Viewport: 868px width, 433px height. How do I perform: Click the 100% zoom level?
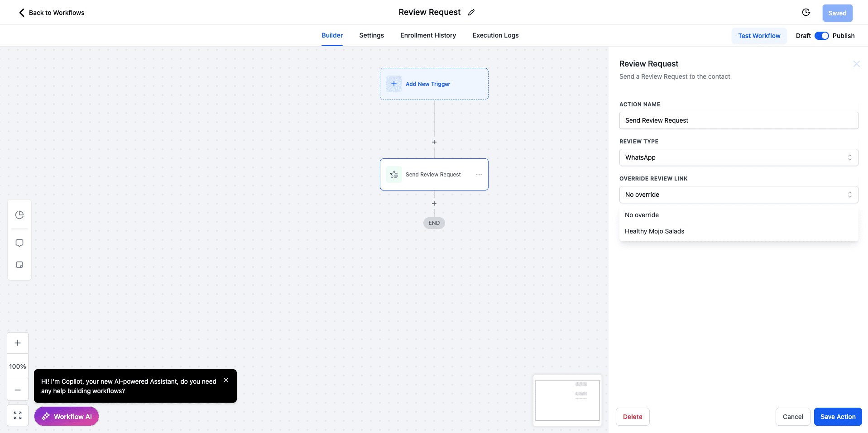(x=18, y=366)
